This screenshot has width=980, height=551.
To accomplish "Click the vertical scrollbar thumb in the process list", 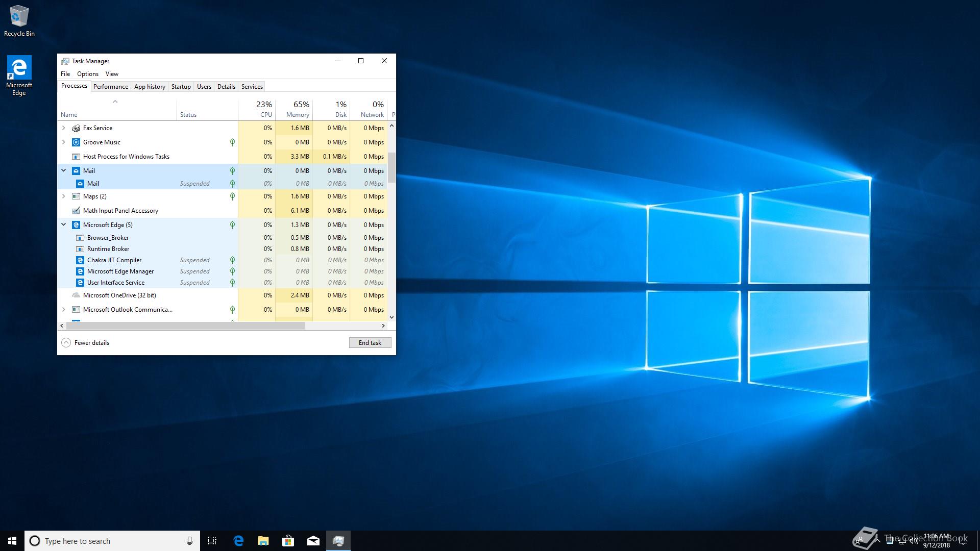I will coord(391,167).
